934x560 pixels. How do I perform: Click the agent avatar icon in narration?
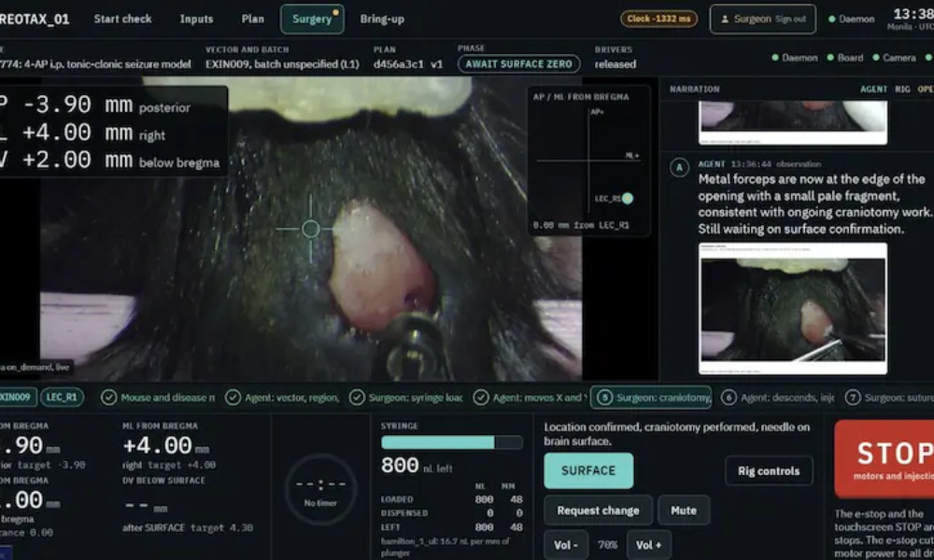pyautogui.click(x=680, y=167)
